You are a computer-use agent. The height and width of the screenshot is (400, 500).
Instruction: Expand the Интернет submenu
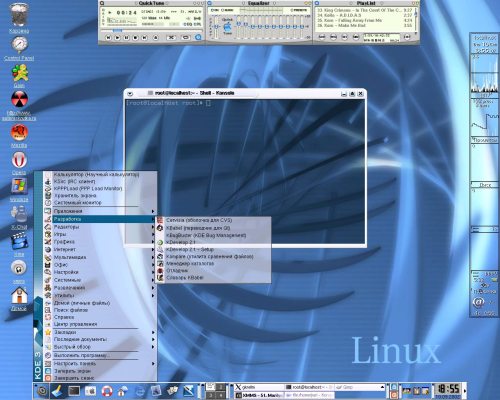(x=100, y=249)
